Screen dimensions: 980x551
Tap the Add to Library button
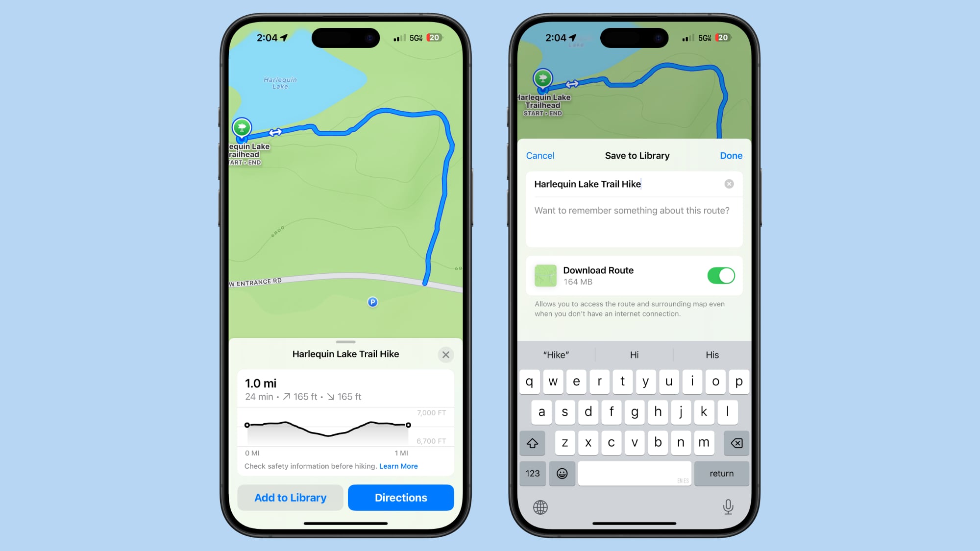(x=290, y=497)
